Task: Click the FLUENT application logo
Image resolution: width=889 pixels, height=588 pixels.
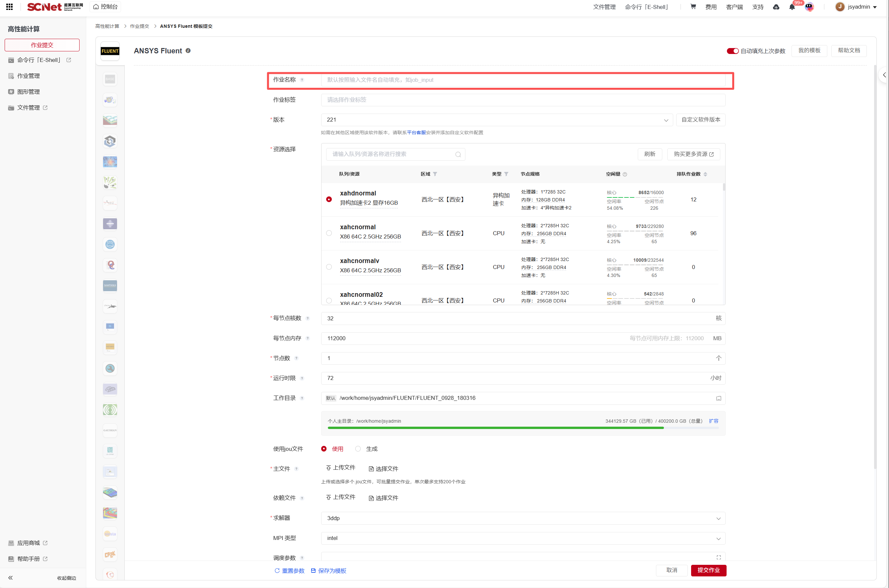Action: (x=110, y=51)
